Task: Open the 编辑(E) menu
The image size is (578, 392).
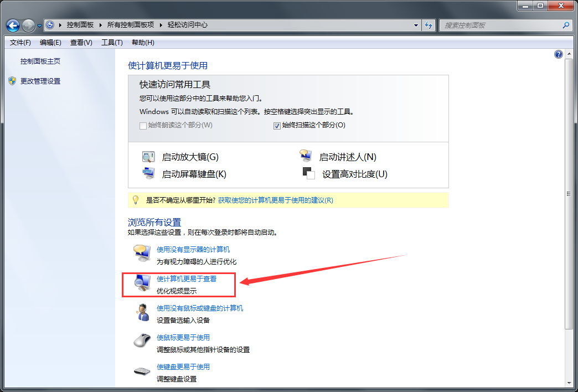Action: [50, 43]
